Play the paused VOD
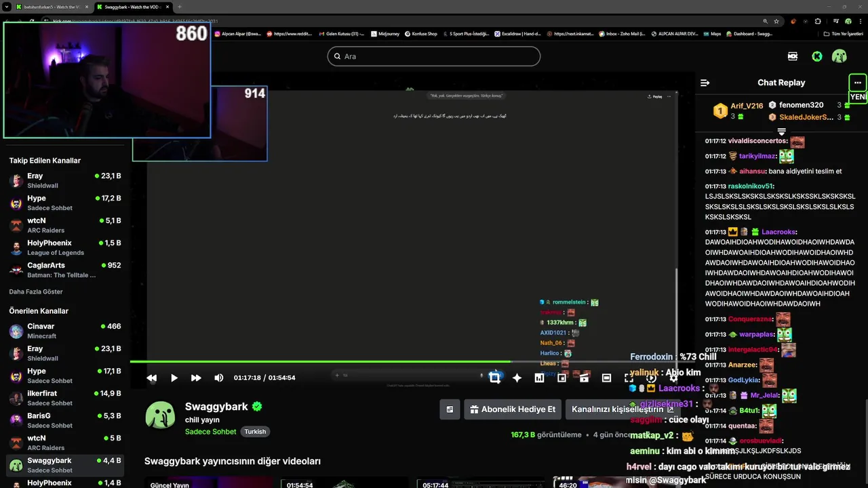Image resolution: width=868 pixels, height=488 pixels. click(174, 378)
